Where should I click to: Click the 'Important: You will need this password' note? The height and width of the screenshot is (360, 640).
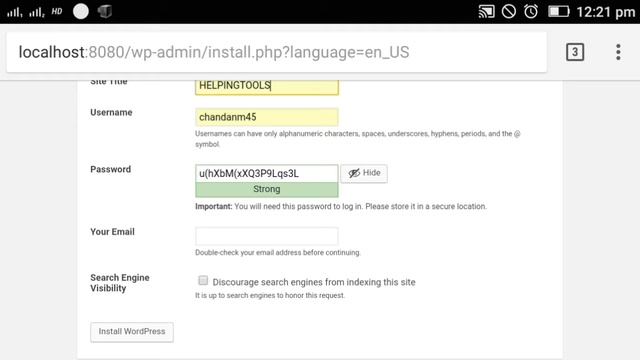tap(341, 207)
